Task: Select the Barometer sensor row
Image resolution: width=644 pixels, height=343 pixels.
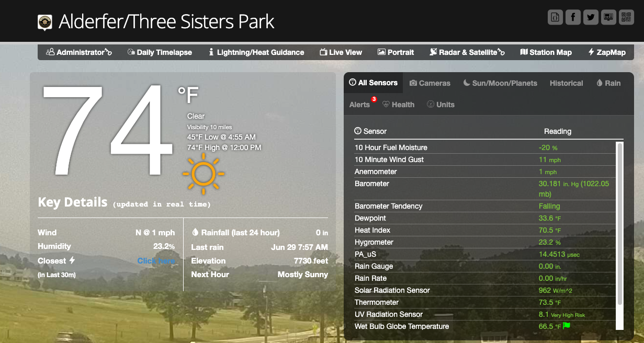Action: coord(485,189)
